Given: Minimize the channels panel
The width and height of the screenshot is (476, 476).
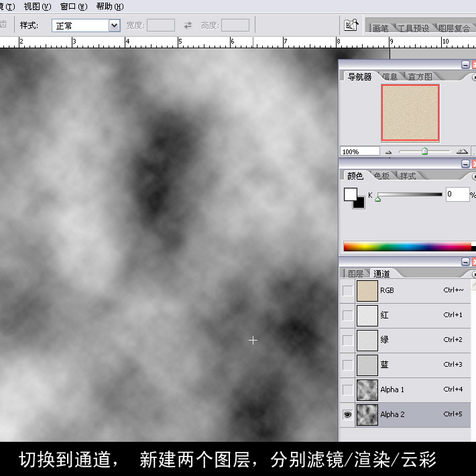Looking at the screenshot, I should tap(465, 261).
